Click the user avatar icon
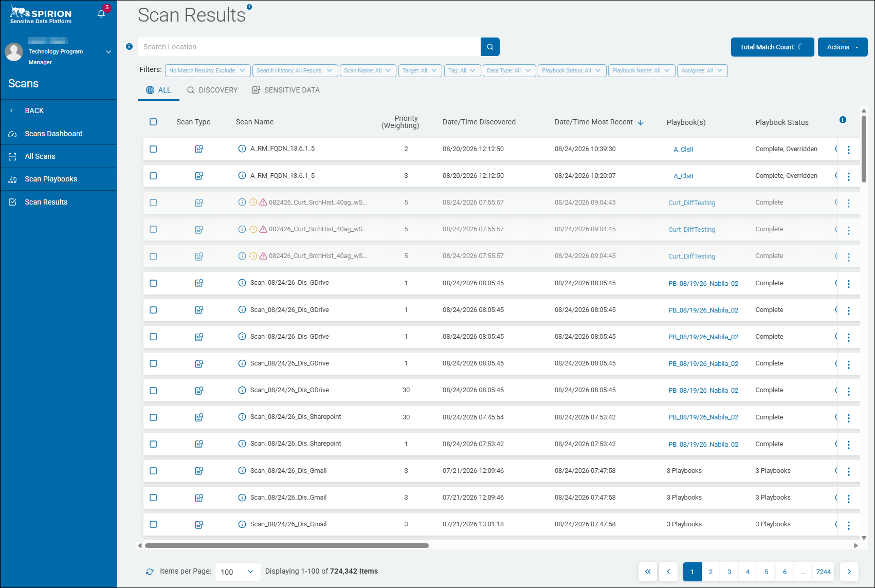The image size is (875, 588). pyautogui.click(x=14, y=52)
